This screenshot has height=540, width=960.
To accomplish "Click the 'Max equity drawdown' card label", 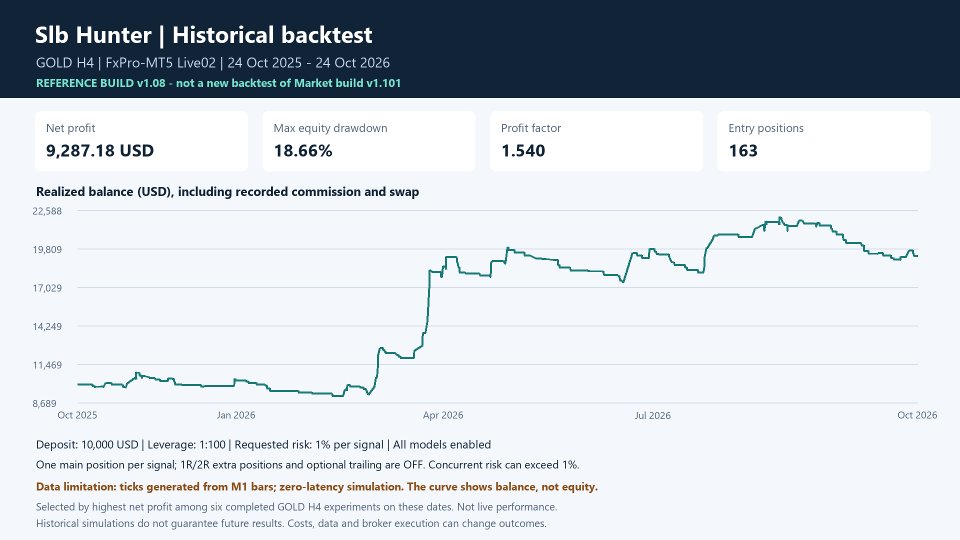I will click(330, 128).
